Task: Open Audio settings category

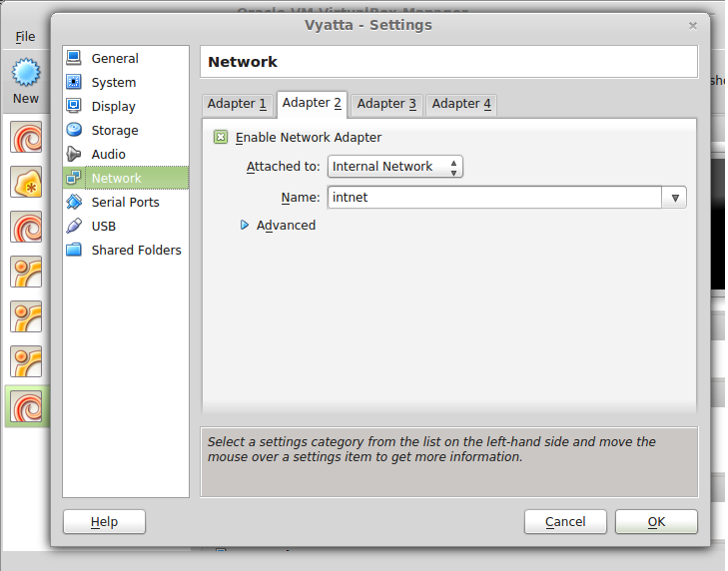Action: click(126, 154)
